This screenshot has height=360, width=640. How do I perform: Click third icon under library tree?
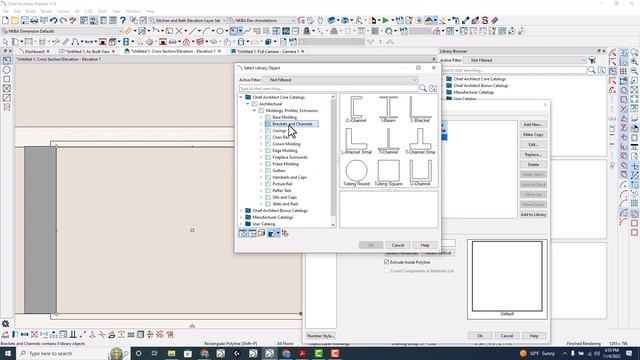[x=262, y=233]
